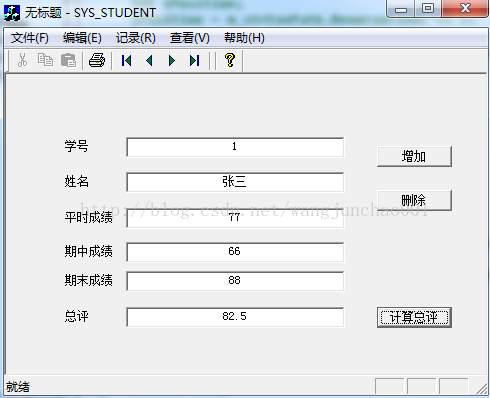Click the 计算总评 button
This screenshot has width=490, height=398.
pyautogui.click(x=414, y=317)
